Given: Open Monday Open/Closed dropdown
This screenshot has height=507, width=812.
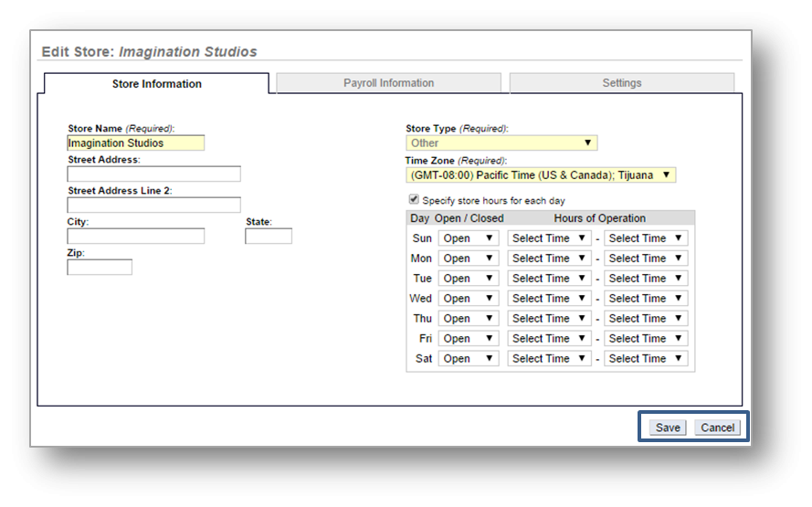Looking at the screenshot, I should pos(469,259).
